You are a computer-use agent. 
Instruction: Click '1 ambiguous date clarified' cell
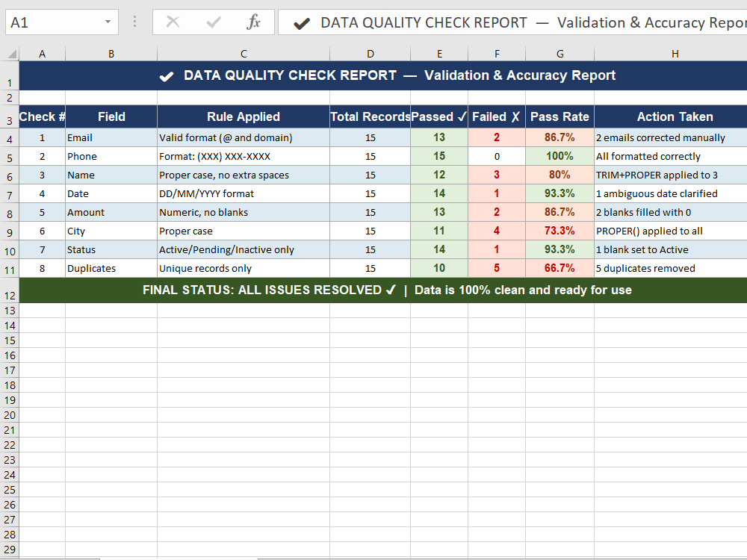coord(671,194)
